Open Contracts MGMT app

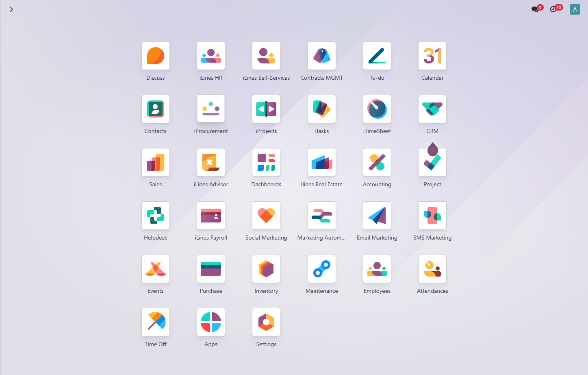pyautogui.click(x=322, y=56)
